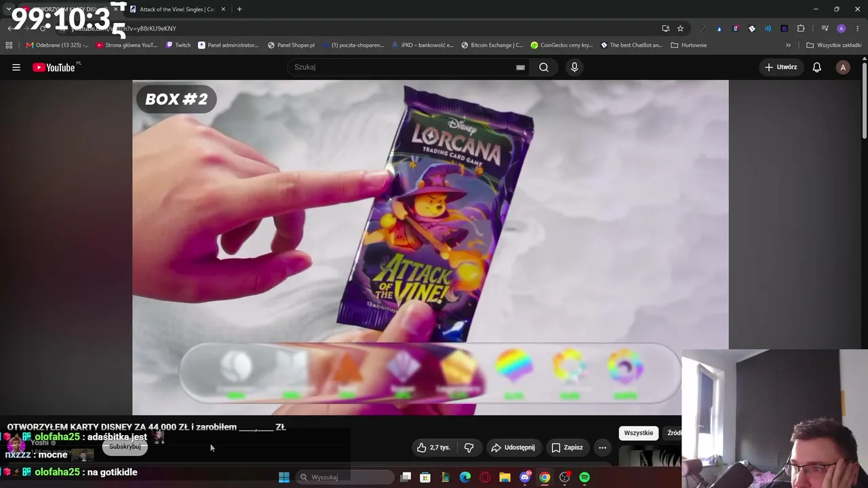Open Task View on the taskbar

406,477
